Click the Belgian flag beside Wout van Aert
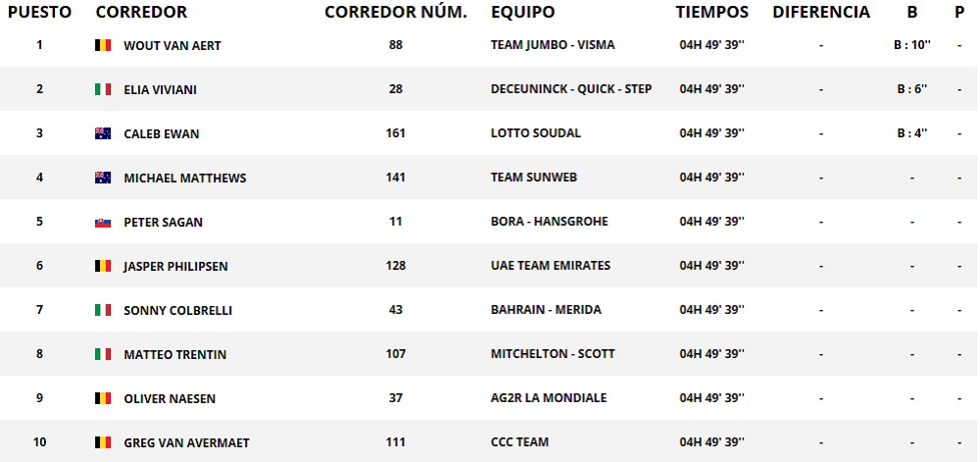The height and width of the screenshot is (462, 980). pyautogui.click(x=102, y=45)
